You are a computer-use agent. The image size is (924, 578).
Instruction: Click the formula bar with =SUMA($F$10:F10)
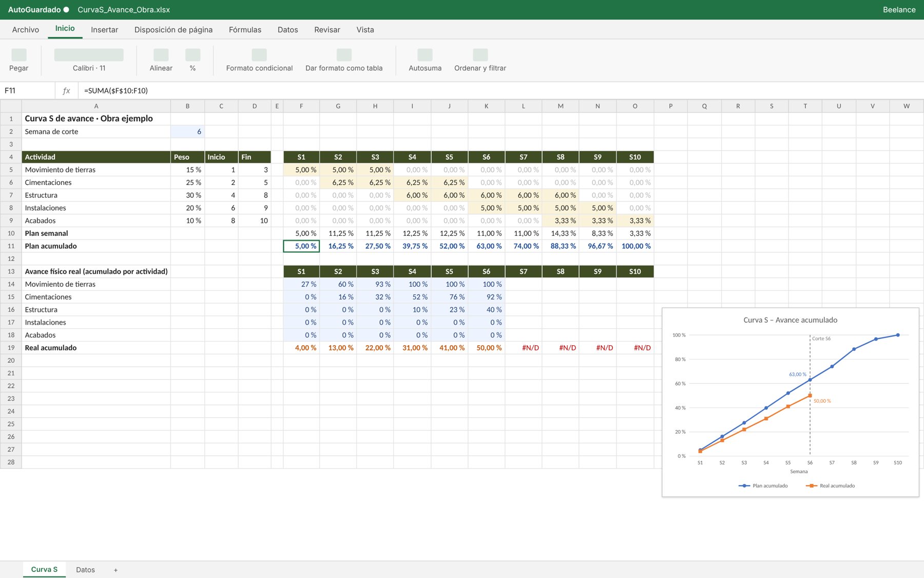click(x=500, y=90)
